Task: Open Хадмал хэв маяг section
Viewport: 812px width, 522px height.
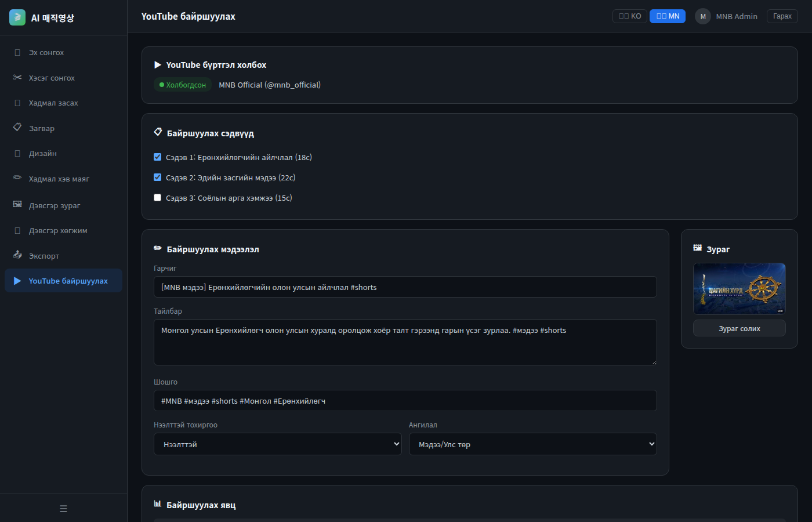Action: pos(64,179)
